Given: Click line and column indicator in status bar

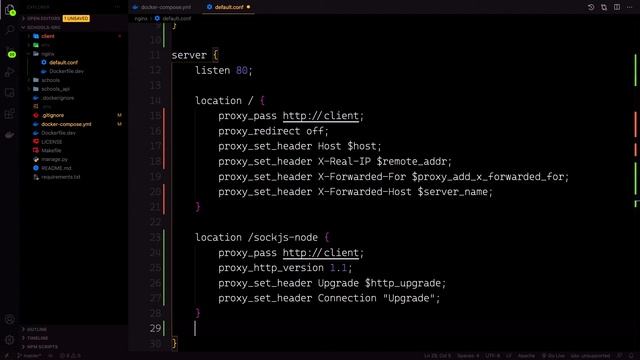Looking at the screenshot, I should [437, 356].
